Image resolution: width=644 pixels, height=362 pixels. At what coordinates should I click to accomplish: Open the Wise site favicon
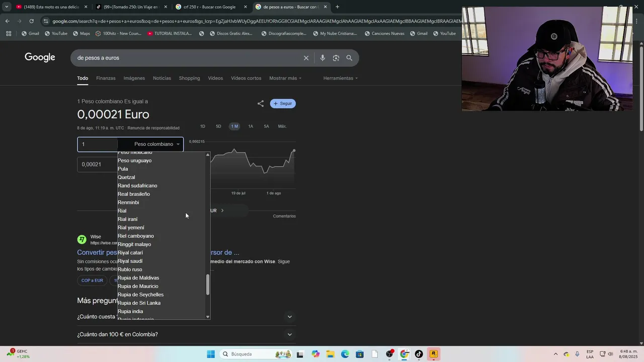coord(82,239)
